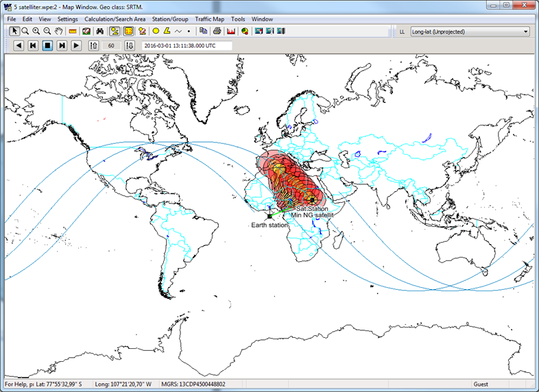Image resolution: width=539 pixels, height=392 pixels.
Task: Click the MGRS value in status bar
Action: click(x=193, y=384)
